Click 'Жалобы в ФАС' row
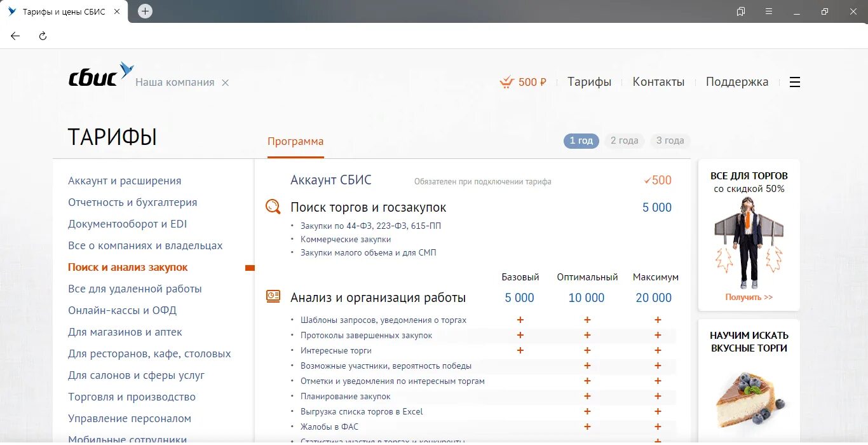 330,427
